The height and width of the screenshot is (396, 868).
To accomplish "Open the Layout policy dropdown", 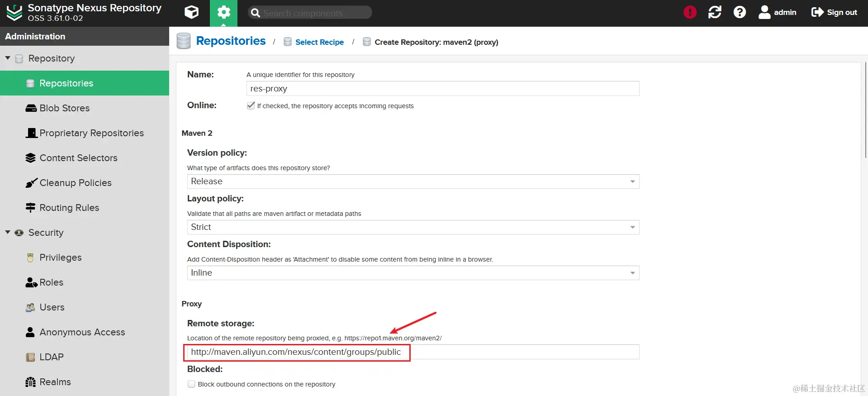I will coord(632,227).
